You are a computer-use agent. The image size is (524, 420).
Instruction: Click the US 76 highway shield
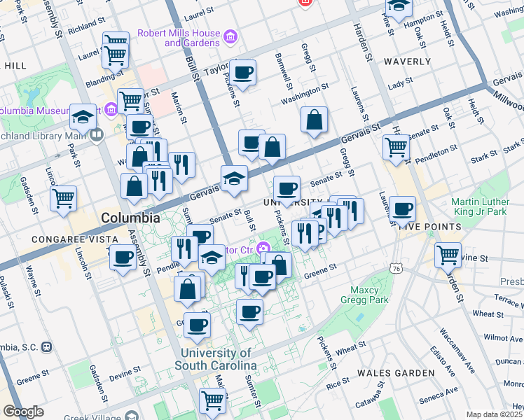pos(397,268)
